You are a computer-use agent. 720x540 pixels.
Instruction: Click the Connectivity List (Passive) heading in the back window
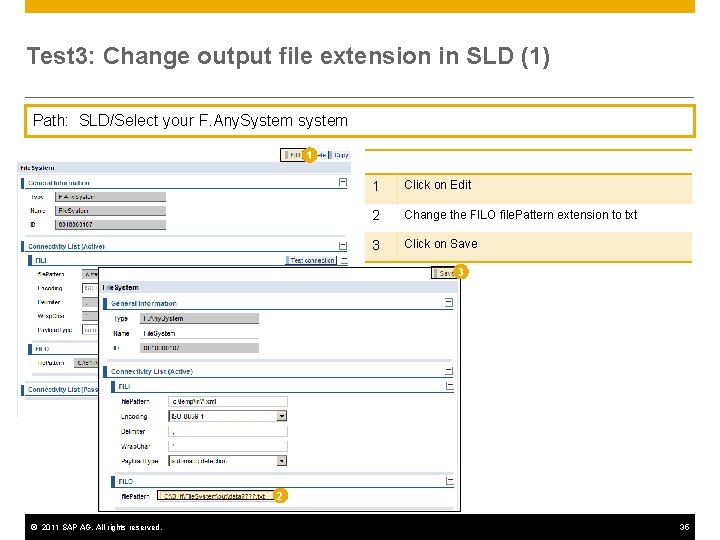[x=63, y=389]
